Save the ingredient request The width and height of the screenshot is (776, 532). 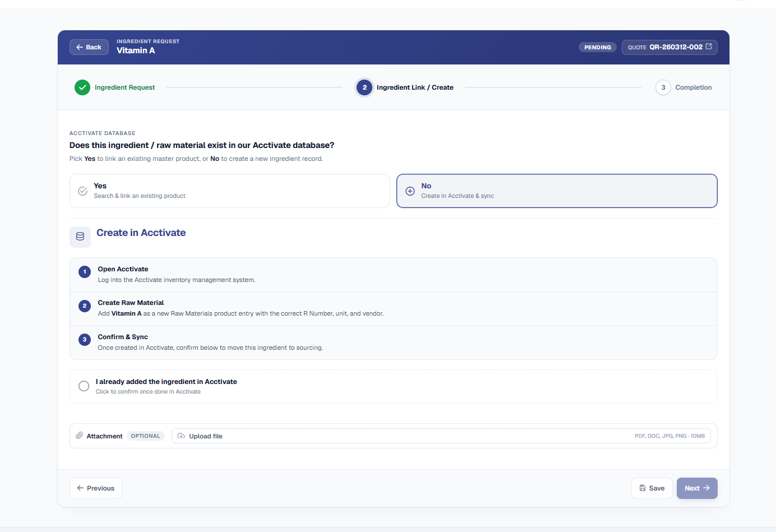click(x=652, y=488)
